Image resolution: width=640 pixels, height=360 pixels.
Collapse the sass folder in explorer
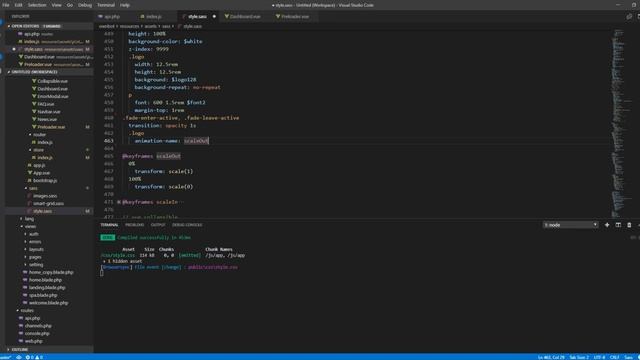pyautogui.click(x=33, y=188)
